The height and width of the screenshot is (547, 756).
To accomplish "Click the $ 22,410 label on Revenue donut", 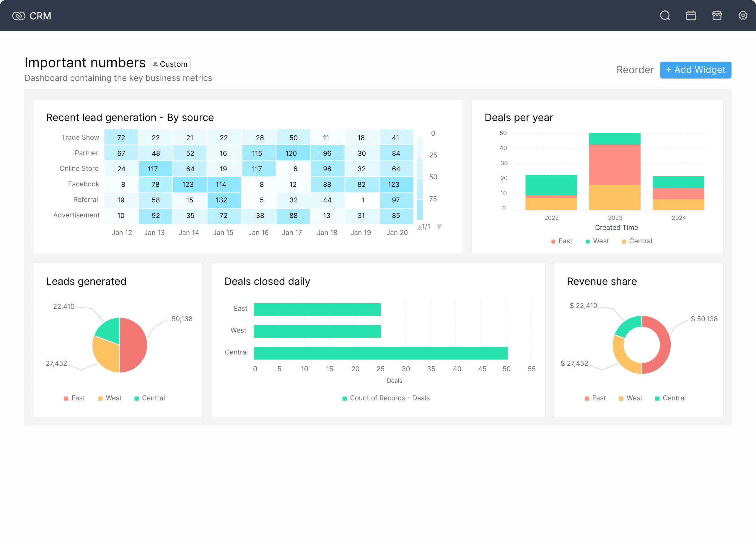I will click(x=583, y=306).
